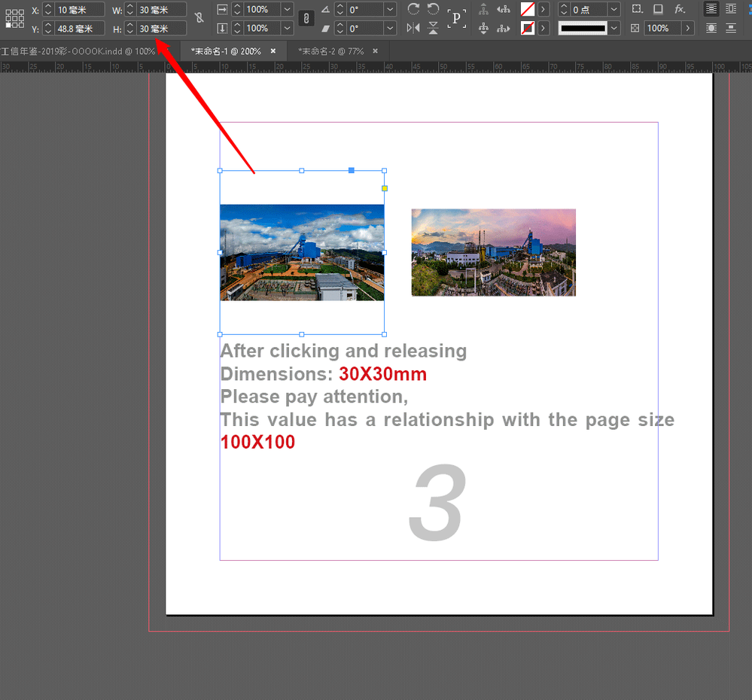Enable Wrap Around Object Shape

point(711,29)
